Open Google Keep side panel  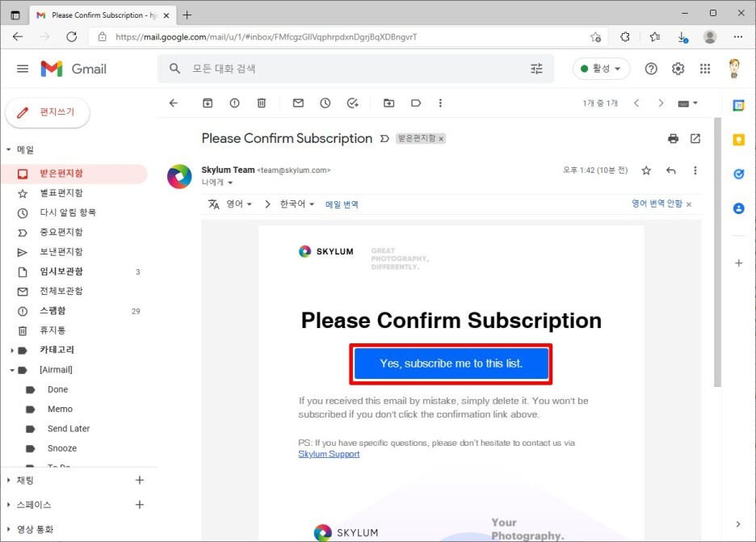738,140
